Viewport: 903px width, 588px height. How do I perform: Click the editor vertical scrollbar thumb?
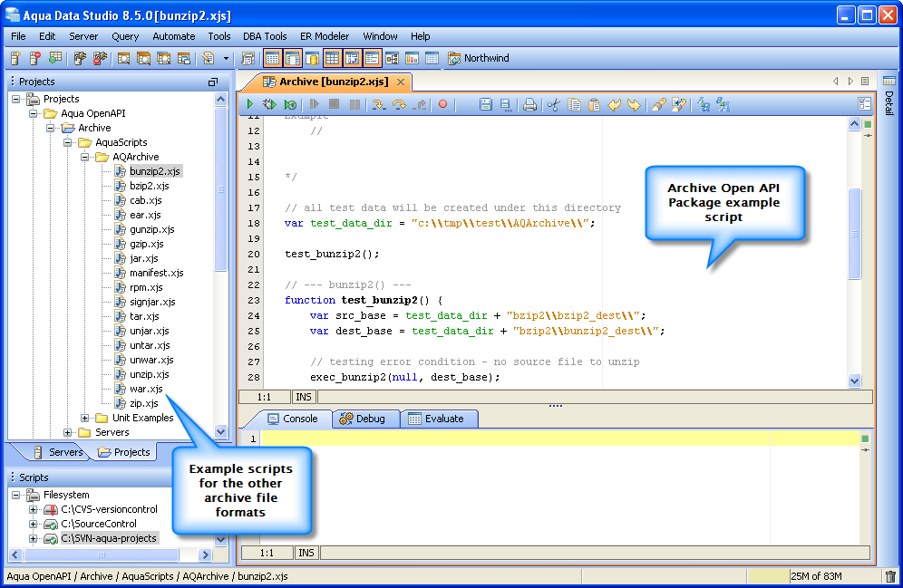click(854, 234)
